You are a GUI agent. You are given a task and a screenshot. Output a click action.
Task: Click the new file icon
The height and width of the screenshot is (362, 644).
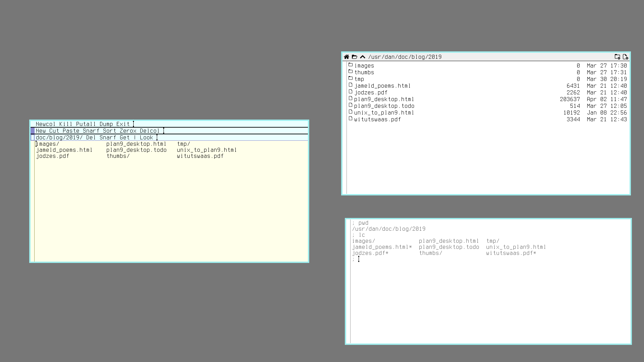click(x=625, y=57)
